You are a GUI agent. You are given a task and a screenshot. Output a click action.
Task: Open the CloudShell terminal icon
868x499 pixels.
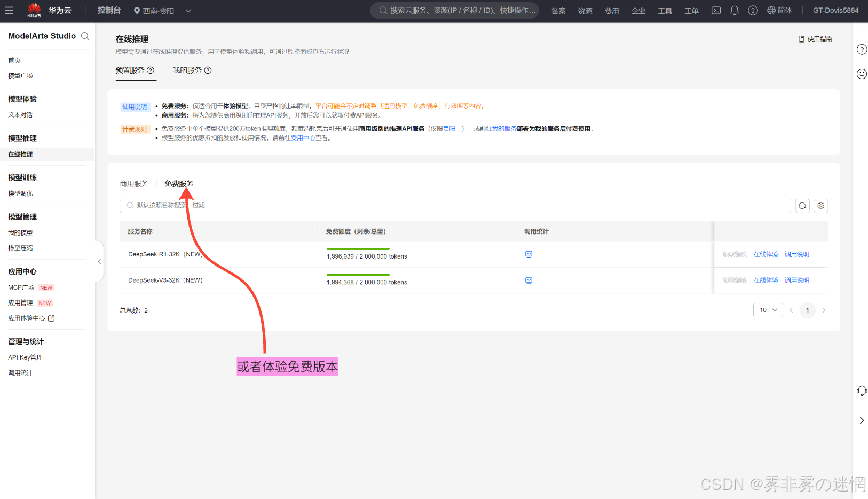(x=716, y=11)
